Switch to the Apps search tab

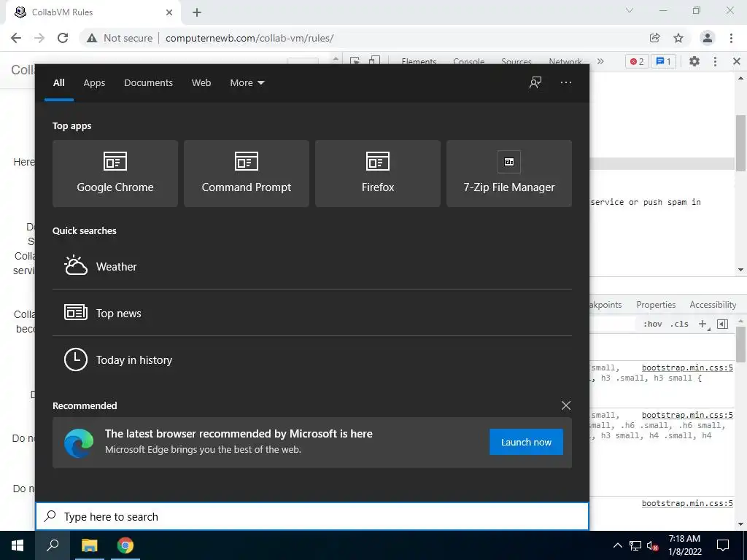pos(94,83)
